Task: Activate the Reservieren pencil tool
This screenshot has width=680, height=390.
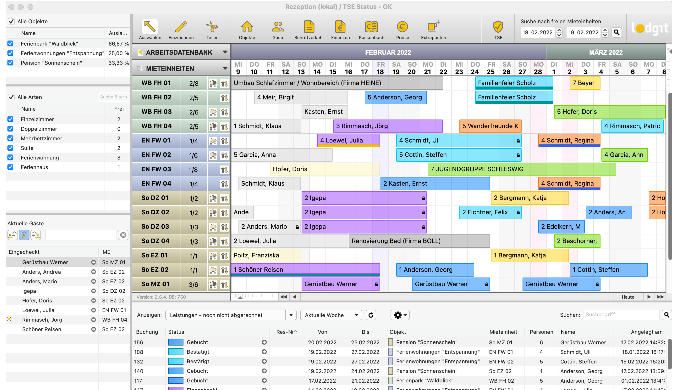Action: (x=181, y=27)
